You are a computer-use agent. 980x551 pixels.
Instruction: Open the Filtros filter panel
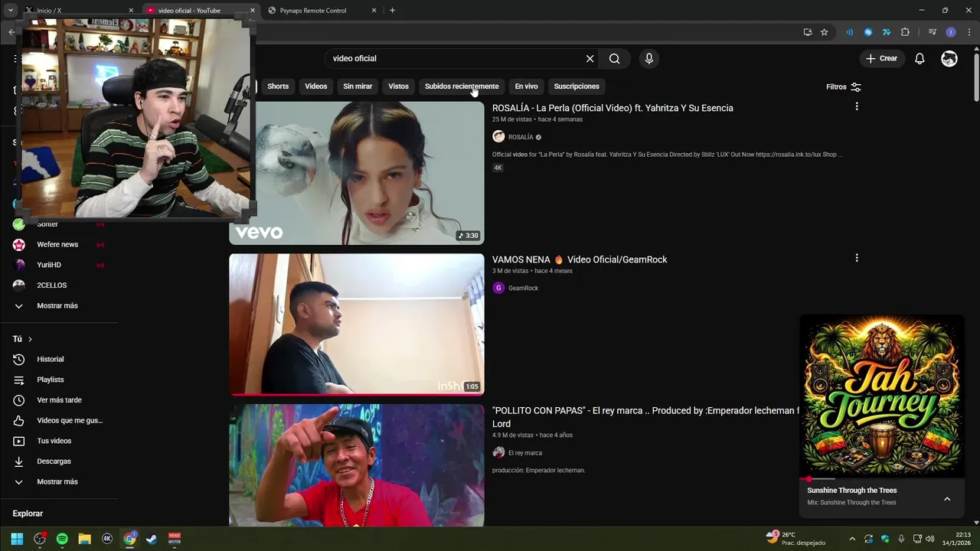tap(844, 86)
